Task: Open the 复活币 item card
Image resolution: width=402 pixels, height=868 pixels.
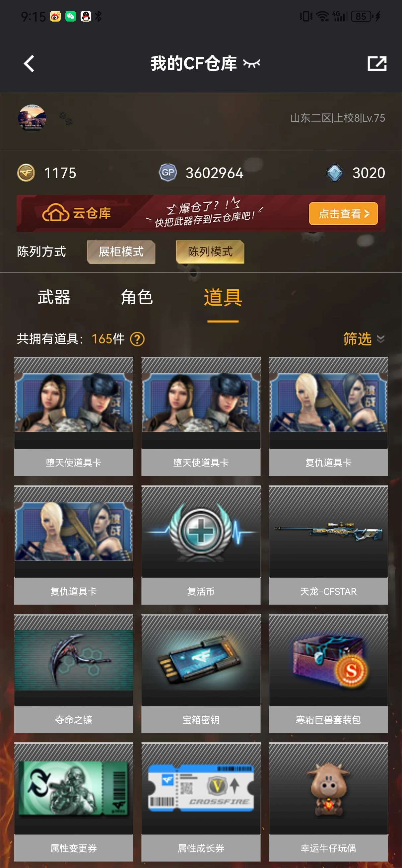Action: coord(201,545)
